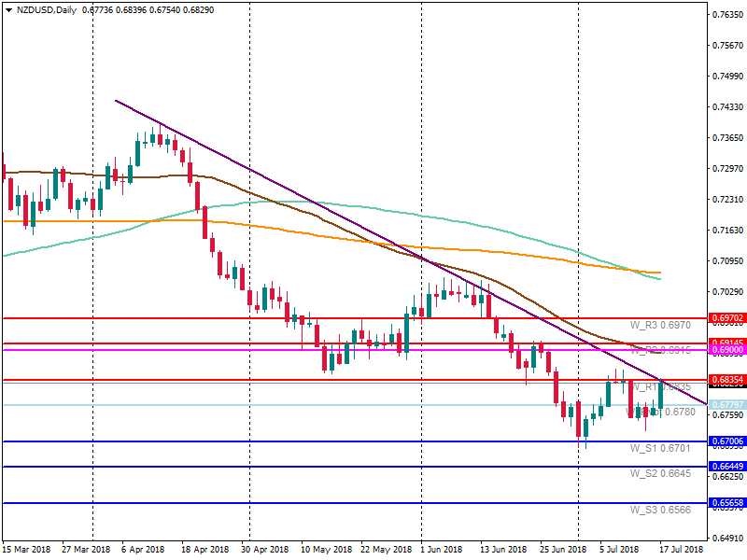The image size is (747, 560).
Task: Select the W_S2 0.6645 support label
Action: [660, 473]
